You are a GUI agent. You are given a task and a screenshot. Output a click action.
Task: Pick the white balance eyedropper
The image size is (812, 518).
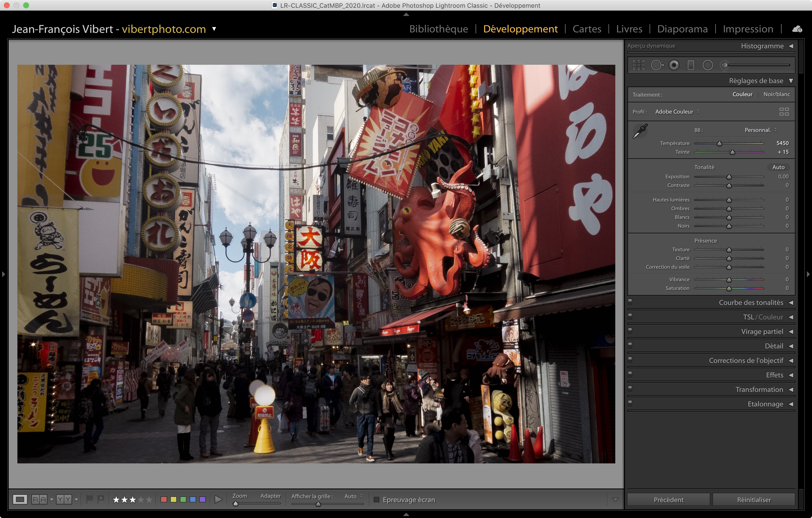(640, 131)
